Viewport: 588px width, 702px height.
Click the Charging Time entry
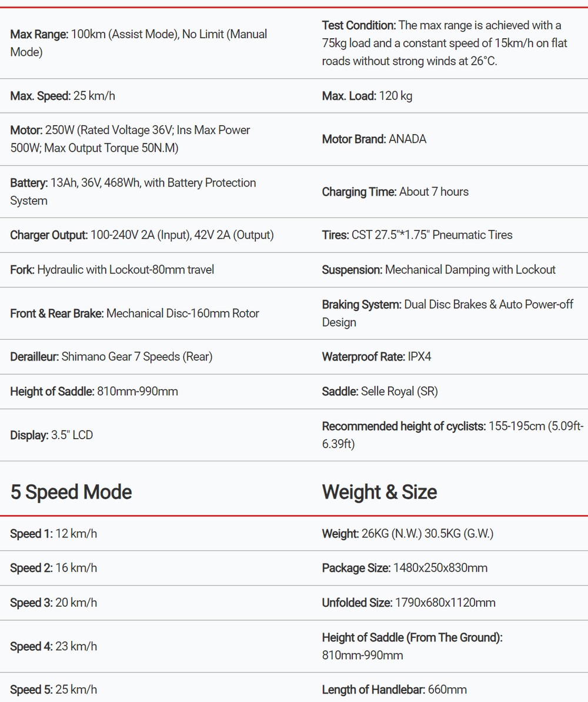point(395,192)
